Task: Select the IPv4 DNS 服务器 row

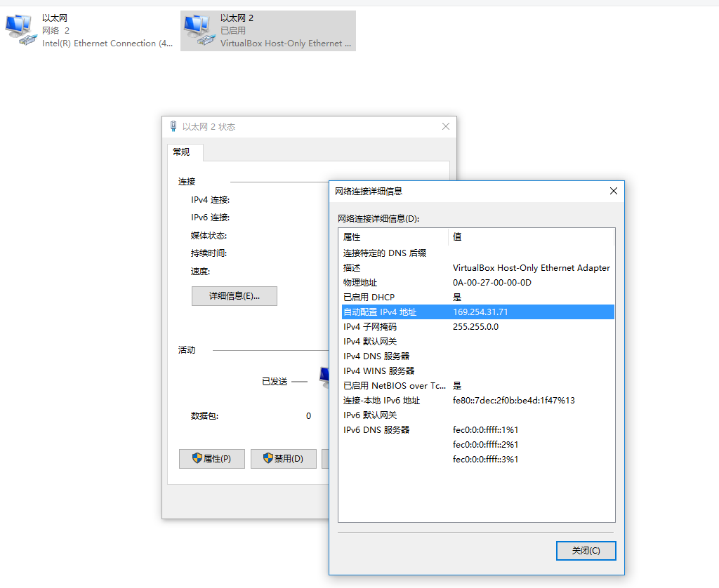Action: pos(477,356)
